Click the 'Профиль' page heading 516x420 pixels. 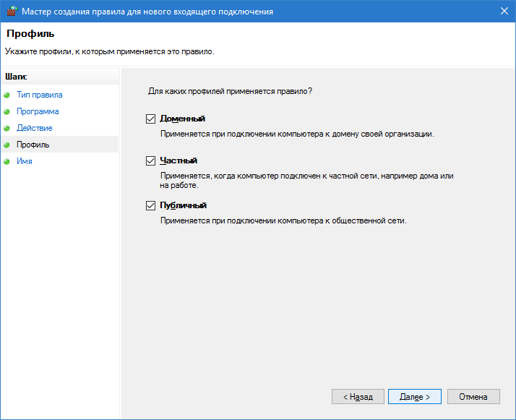tap(30, 33)
